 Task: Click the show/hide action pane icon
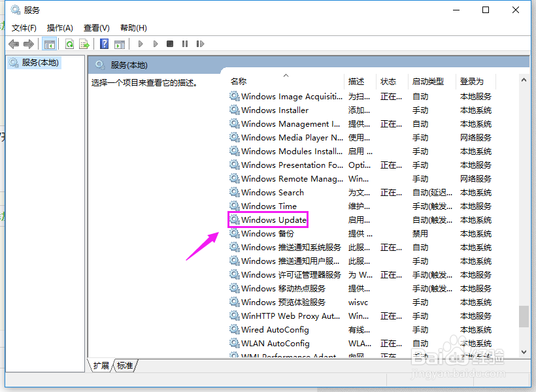click(120, 44)
